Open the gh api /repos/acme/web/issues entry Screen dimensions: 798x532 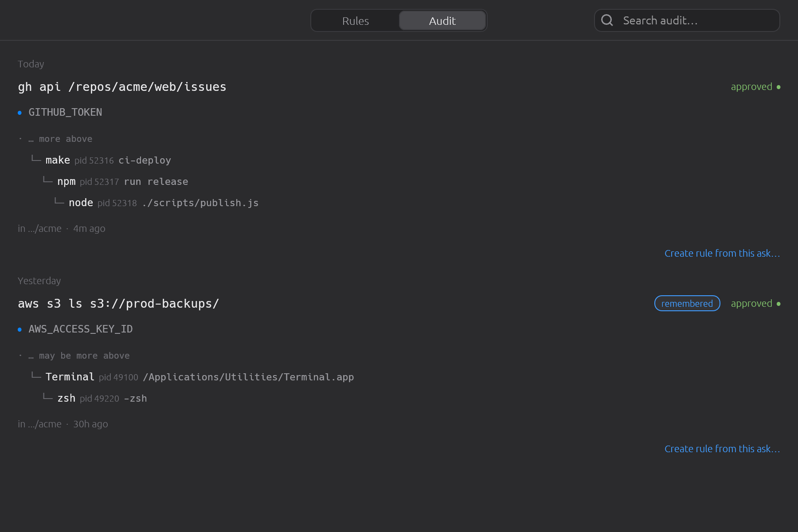pos(122,87)
